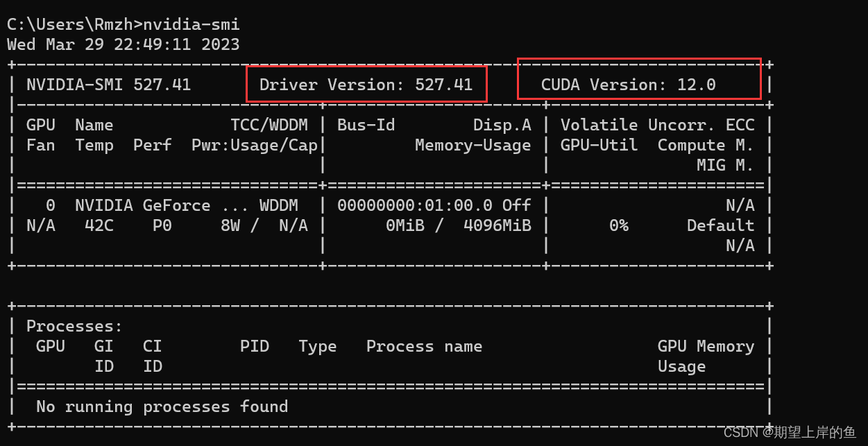Click the PID column header
868x446 pixels.
(255, 346)
